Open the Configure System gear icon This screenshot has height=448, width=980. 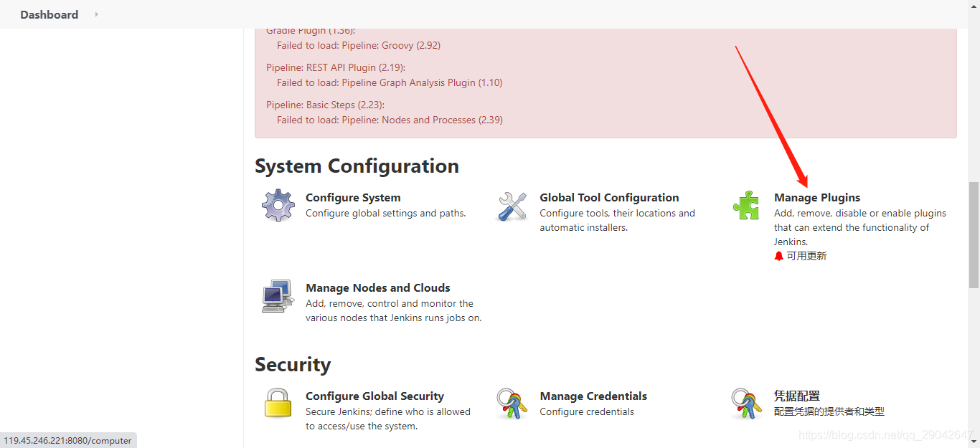click(x=278, y=206)
